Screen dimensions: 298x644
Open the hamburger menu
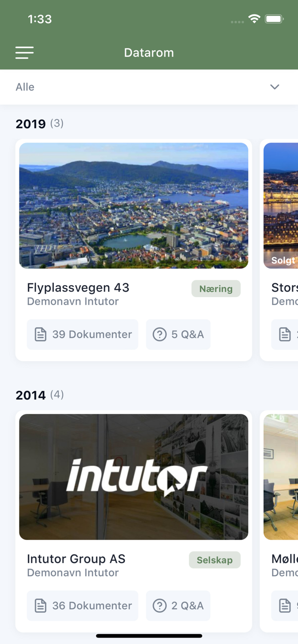pos(25,52)
